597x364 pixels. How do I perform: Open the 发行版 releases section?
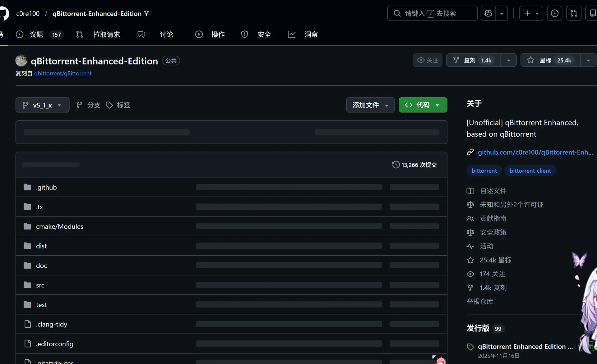(x=478, y=328)
